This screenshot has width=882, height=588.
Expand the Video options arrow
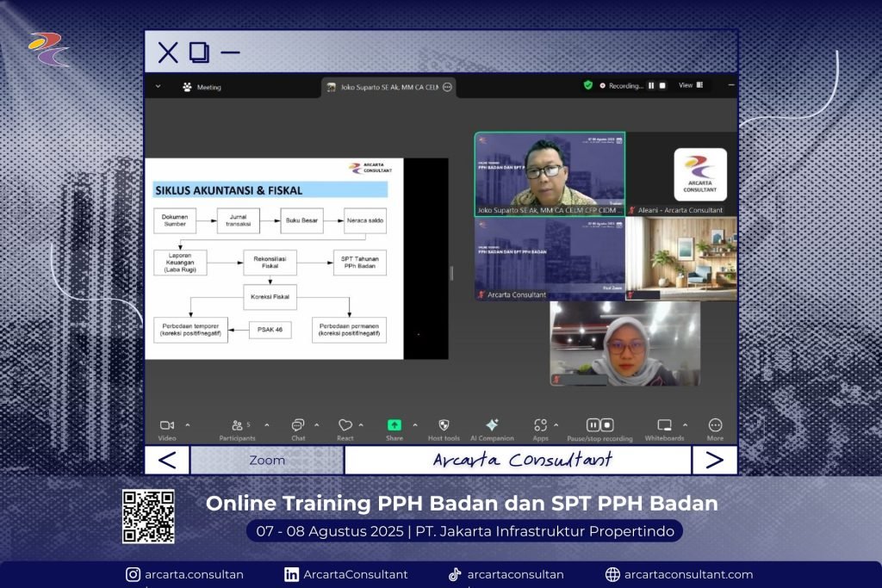(188, 424)
